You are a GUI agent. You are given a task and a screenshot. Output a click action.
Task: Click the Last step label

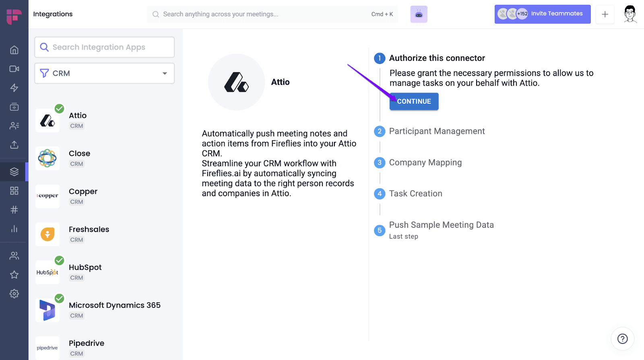tap(404, 237)
